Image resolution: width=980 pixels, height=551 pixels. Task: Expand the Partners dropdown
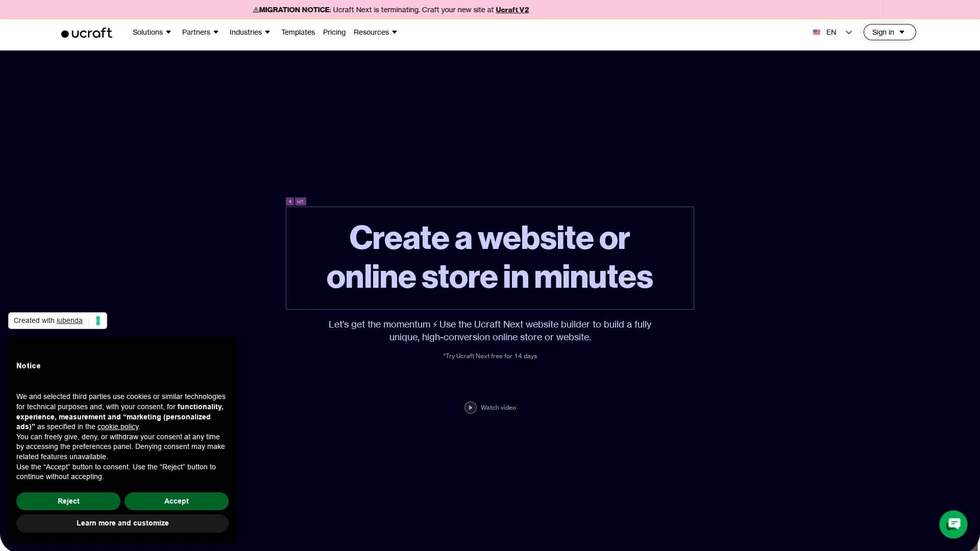[200, 32]
